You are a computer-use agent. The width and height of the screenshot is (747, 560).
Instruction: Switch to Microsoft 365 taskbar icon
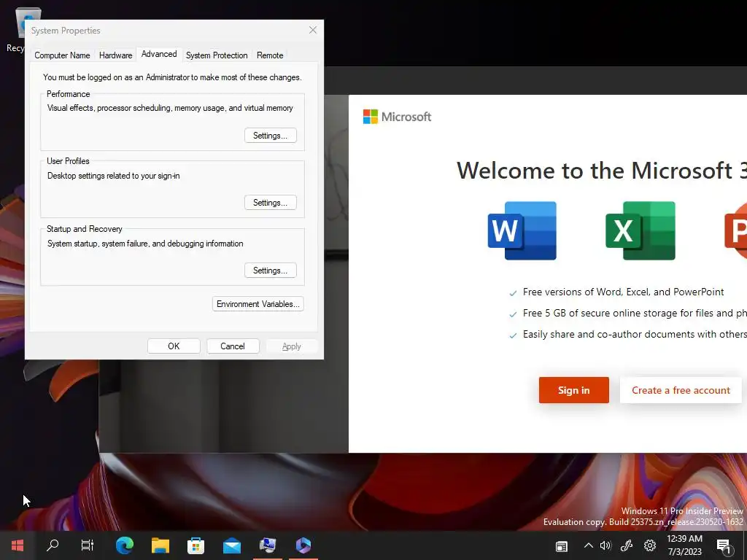coord(303,545)
